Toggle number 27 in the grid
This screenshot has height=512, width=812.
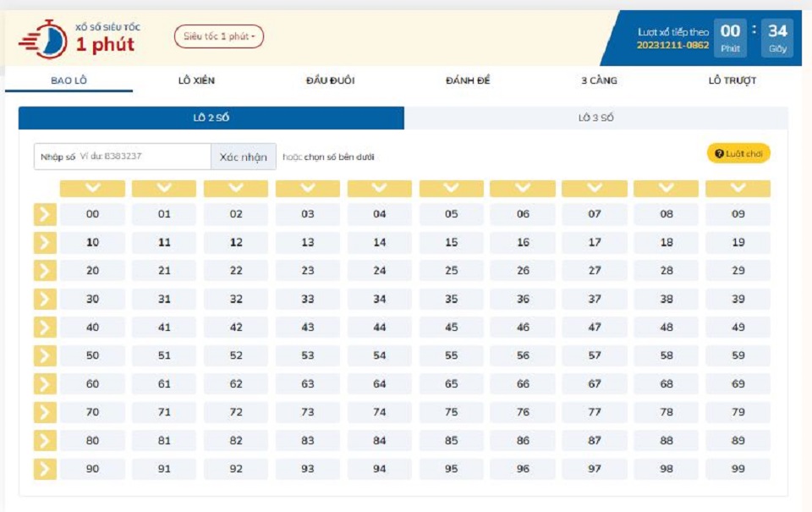click(595, 271)
